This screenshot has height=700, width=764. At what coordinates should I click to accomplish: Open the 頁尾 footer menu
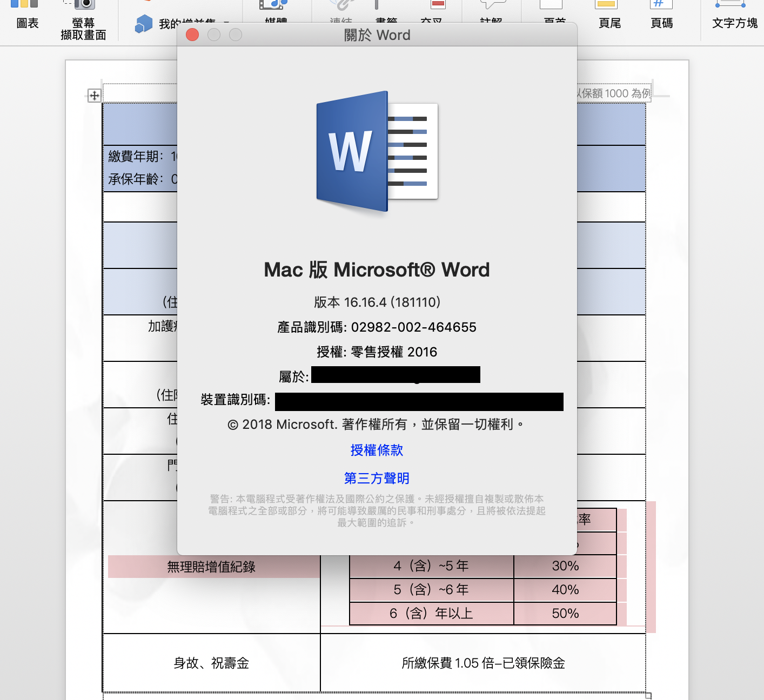point(609,16)
